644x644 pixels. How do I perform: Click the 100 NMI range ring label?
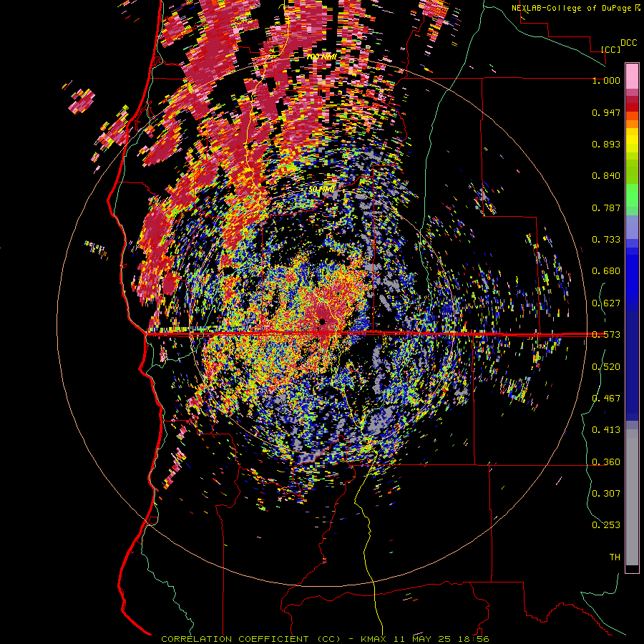[321, 57]
